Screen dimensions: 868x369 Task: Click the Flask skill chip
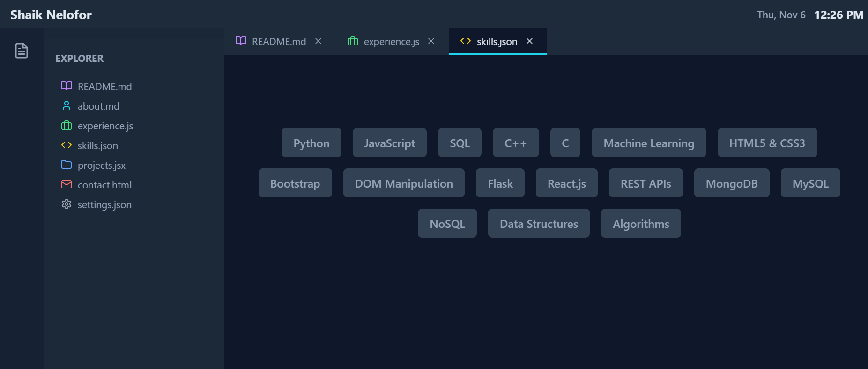pos(500,183)
